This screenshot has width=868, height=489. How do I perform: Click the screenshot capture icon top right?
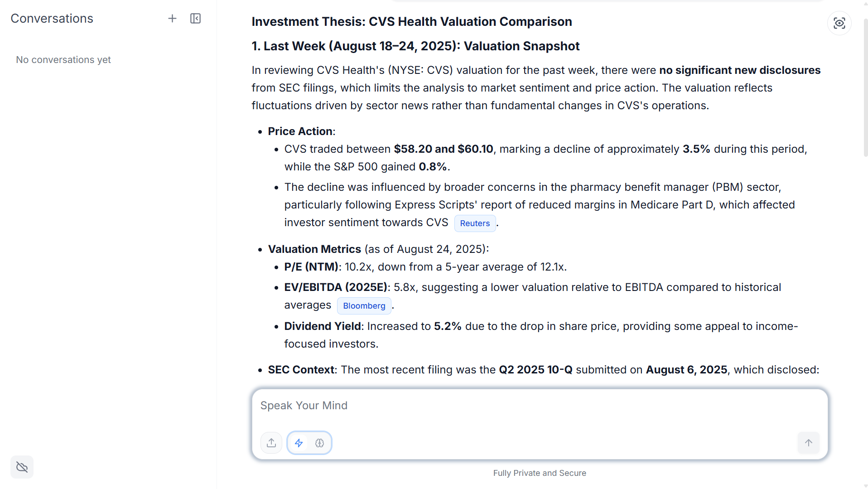pos(839,23)
